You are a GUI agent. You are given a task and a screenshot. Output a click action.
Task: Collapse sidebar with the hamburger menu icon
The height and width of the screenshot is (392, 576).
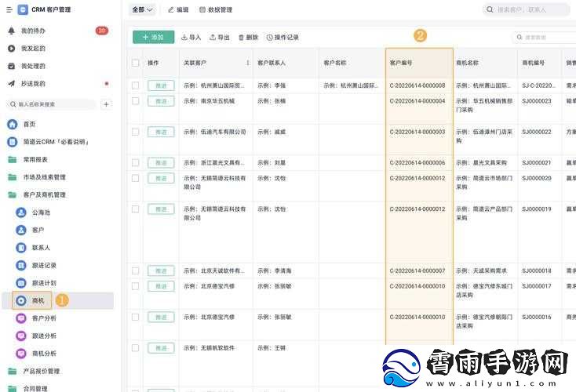coord(9,9)
